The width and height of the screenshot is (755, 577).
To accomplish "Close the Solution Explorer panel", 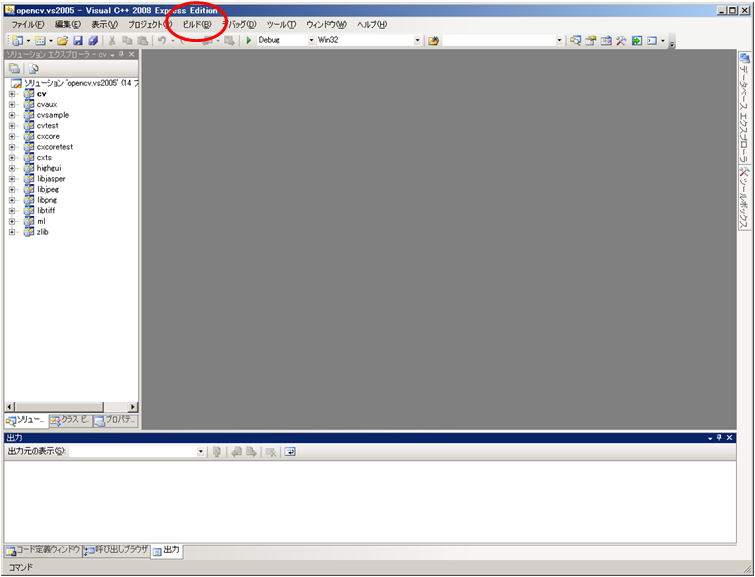I will [132, 54].
